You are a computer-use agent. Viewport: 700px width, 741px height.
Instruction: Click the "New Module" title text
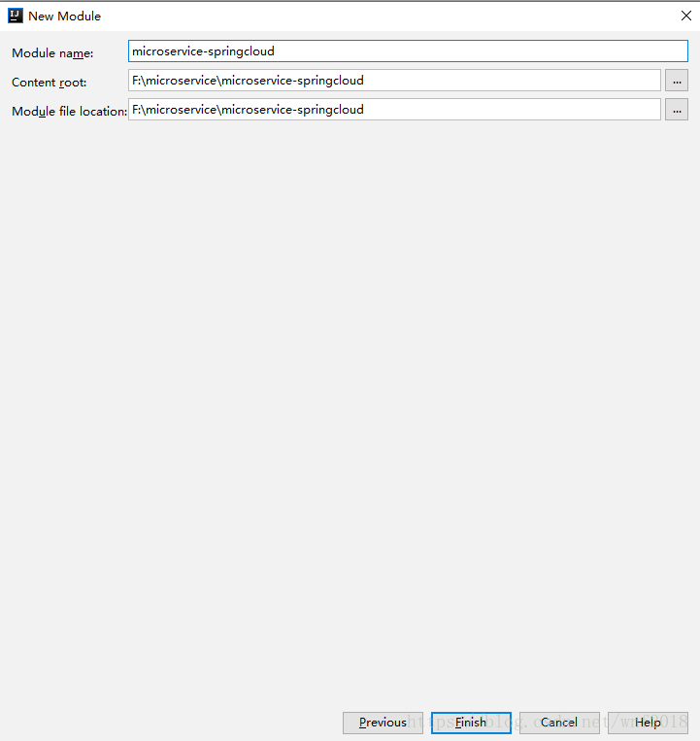click(x=64, y=17)
